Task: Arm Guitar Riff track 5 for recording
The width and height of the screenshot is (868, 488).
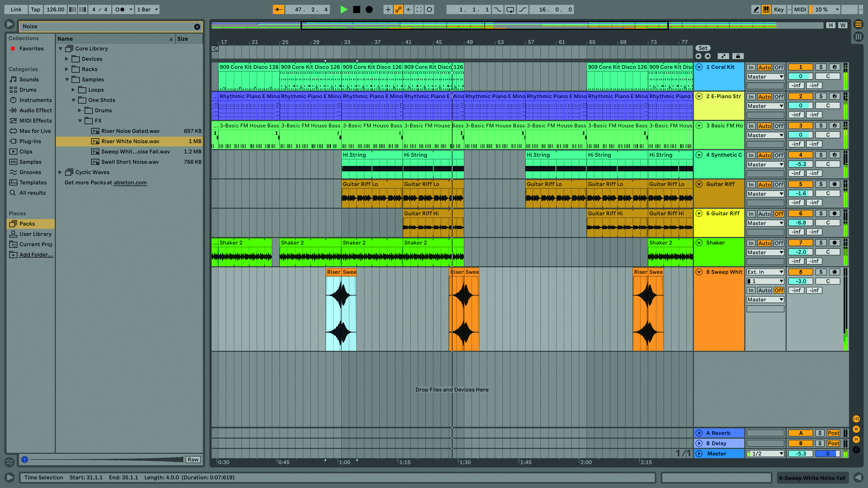Action: (834, 184)
